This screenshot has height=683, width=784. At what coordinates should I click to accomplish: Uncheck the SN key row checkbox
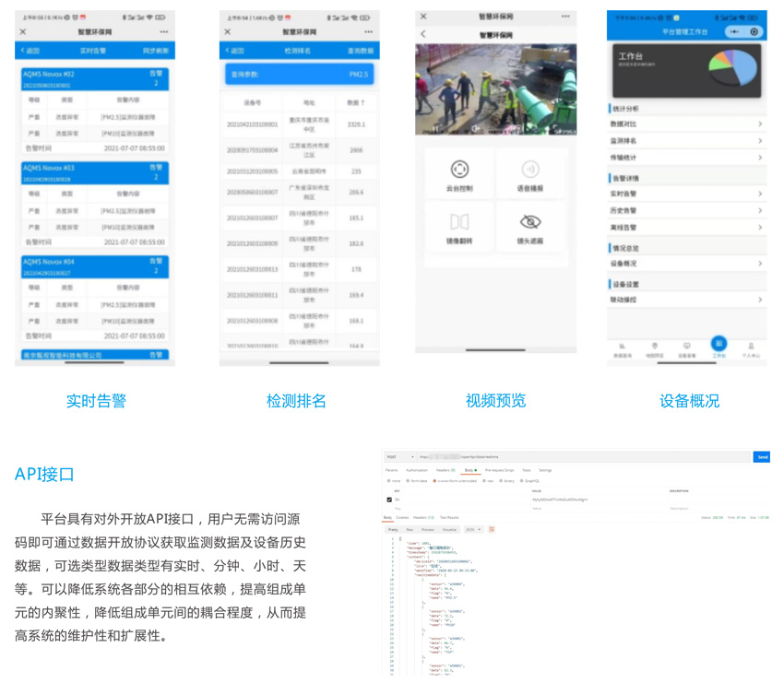pos(389,500)
